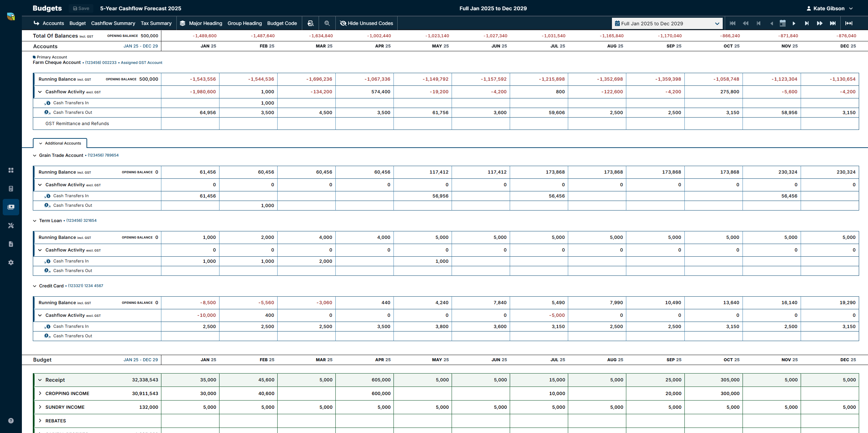The height and width of the screenshot is (433, 868).
Task: Click Grain Trade account number 789654
Action: pyautogui.click(x=103, y=155)
